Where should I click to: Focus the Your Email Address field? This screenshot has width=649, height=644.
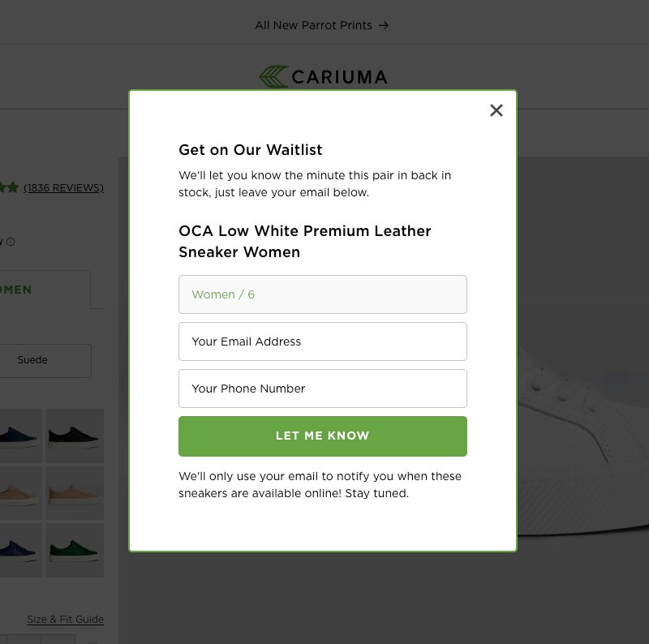(x=322, y=341)
